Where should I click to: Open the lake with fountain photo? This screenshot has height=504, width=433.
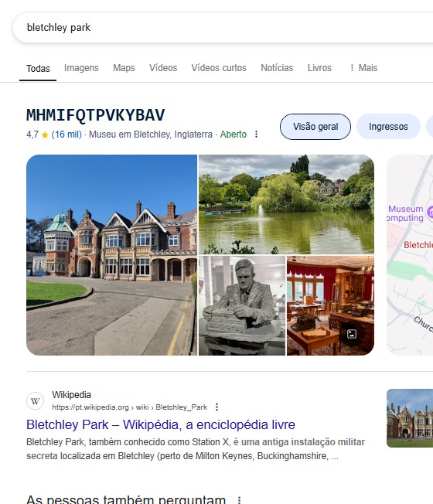click(x=286, y=204)
